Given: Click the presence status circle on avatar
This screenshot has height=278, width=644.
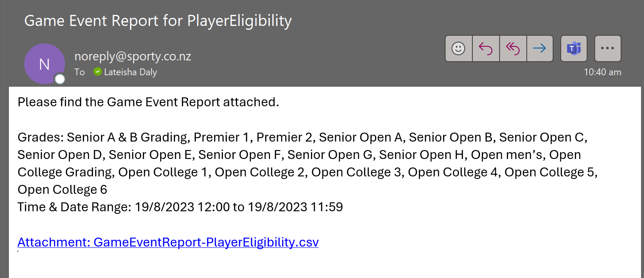Looking at the screenshot, I should [60, 79].
